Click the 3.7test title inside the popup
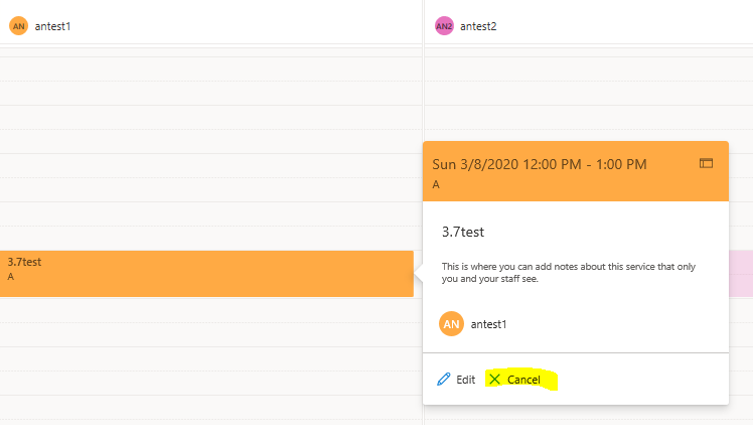 [x=463, y=232]
